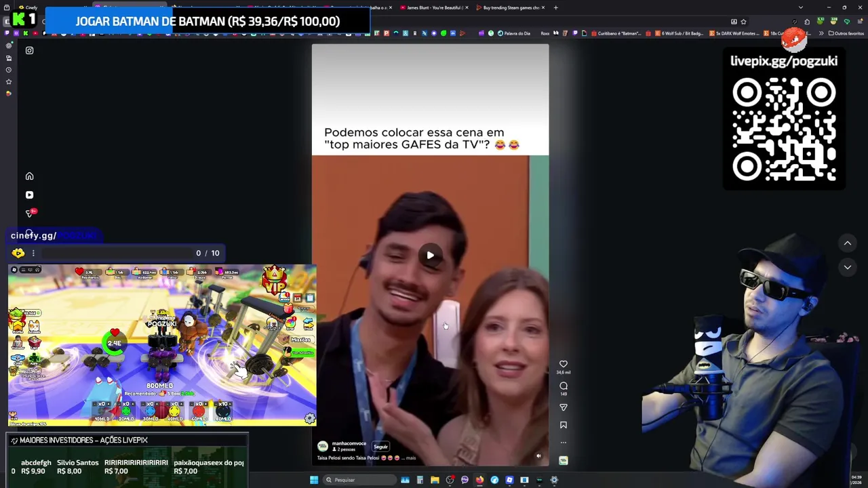
Task: Open the reel comments bubble icon
Action: tap(563, 386)
